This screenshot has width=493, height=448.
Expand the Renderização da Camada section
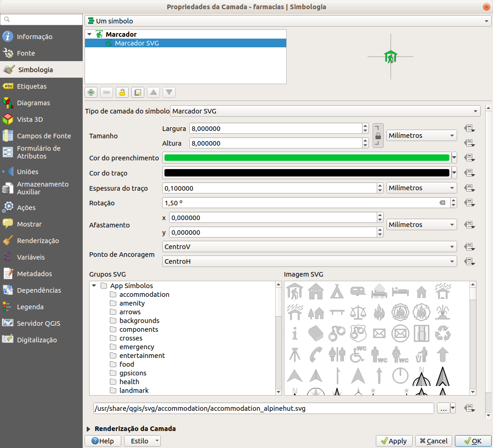click(x=89, y=429)
